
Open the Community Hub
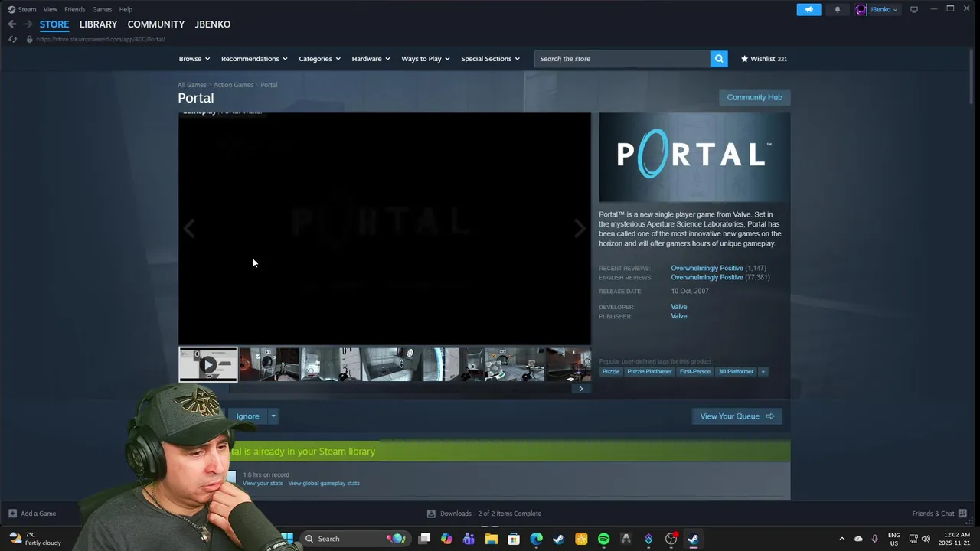[754, 97]
